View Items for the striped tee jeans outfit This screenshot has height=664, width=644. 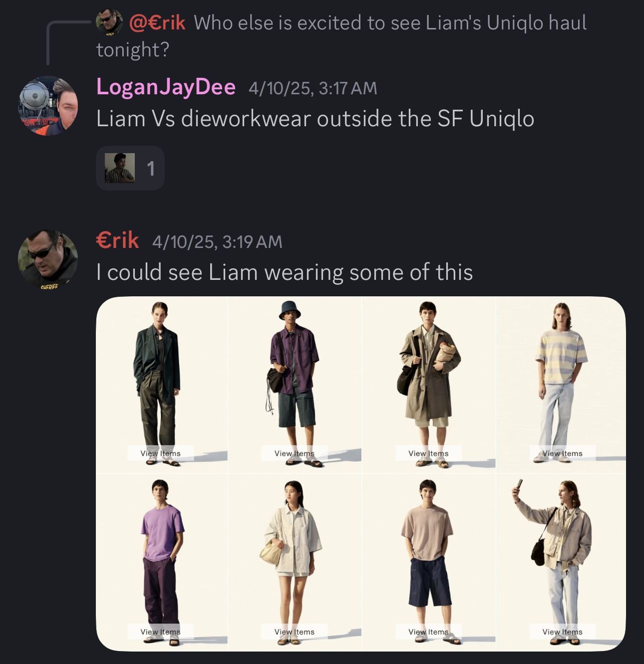coord(563,453)
